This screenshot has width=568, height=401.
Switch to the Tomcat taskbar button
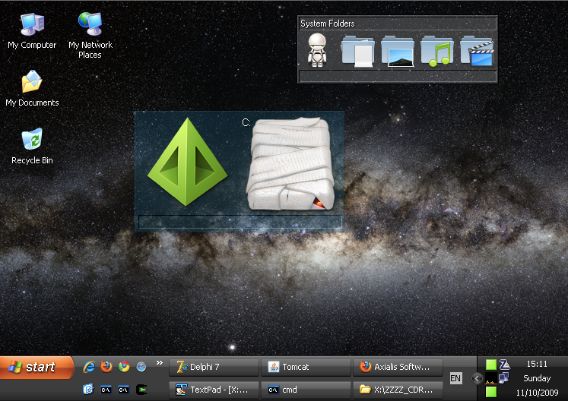(x=305, y=367)
